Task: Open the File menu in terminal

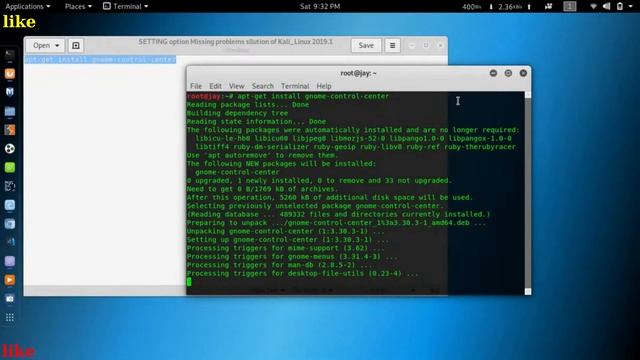Action: pos(196,86)
